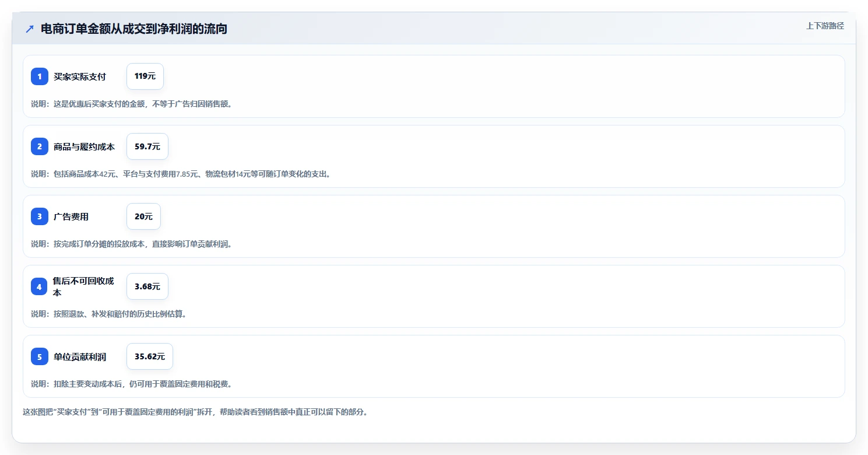Click the 商品与履约成本 step label
The image size is (868, 455).
tap(85, 146)
